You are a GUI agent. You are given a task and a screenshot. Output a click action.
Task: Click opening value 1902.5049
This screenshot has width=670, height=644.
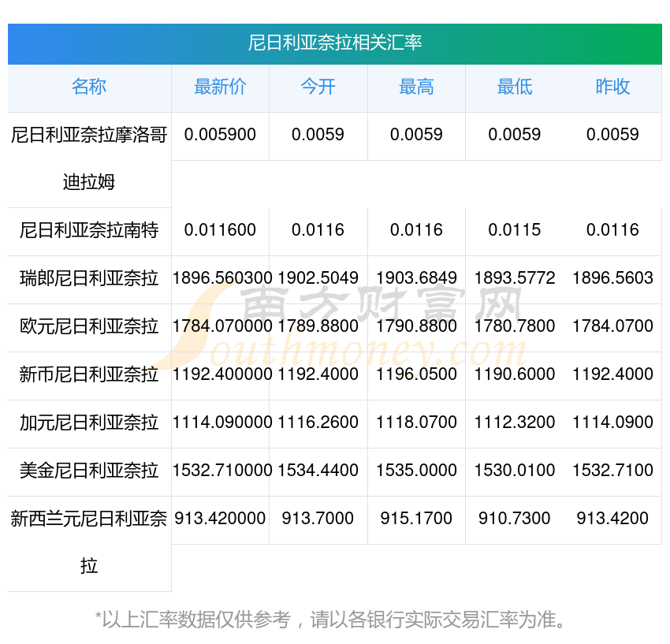pyautogui.click(x=318, y=278)
